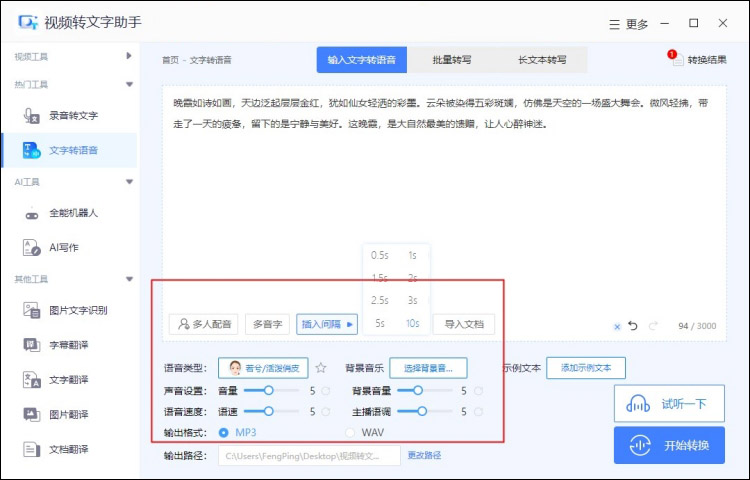Choose voice type 若兮/活泼俏皮

(263, 368)
